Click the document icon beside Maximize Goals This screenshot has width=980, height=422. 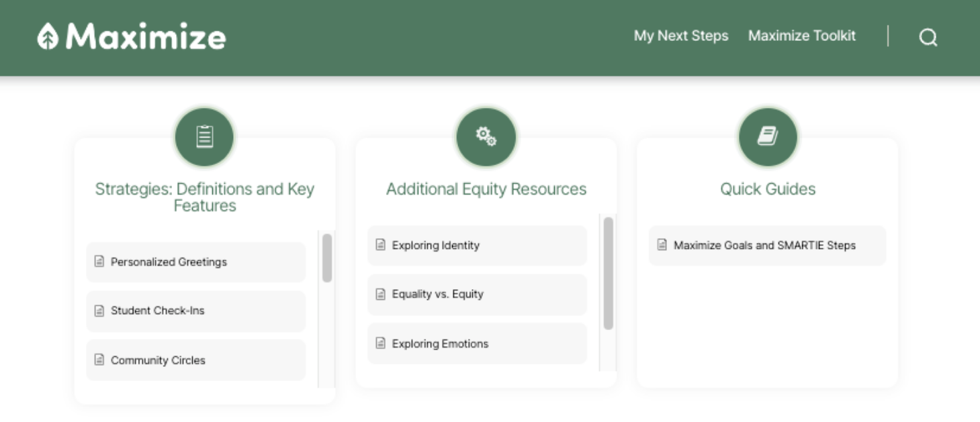pyautogui.click(x=662, y=246)
